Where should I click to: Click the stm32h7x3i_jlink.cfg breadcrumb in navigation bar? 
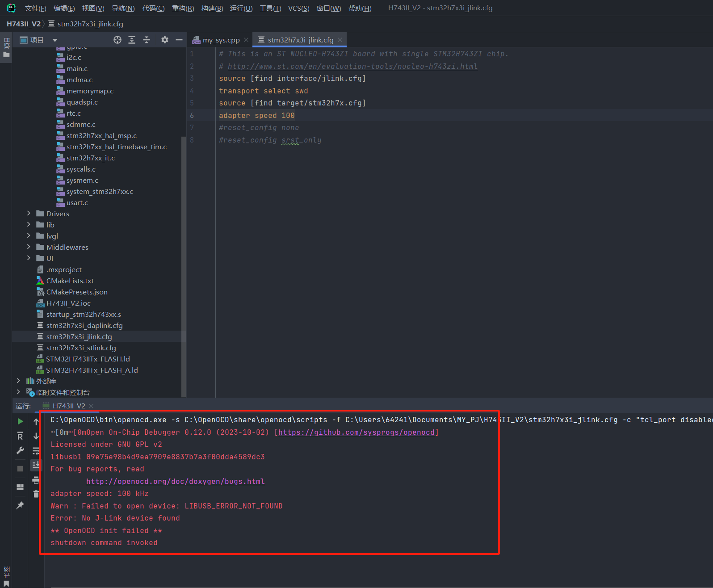86,24
